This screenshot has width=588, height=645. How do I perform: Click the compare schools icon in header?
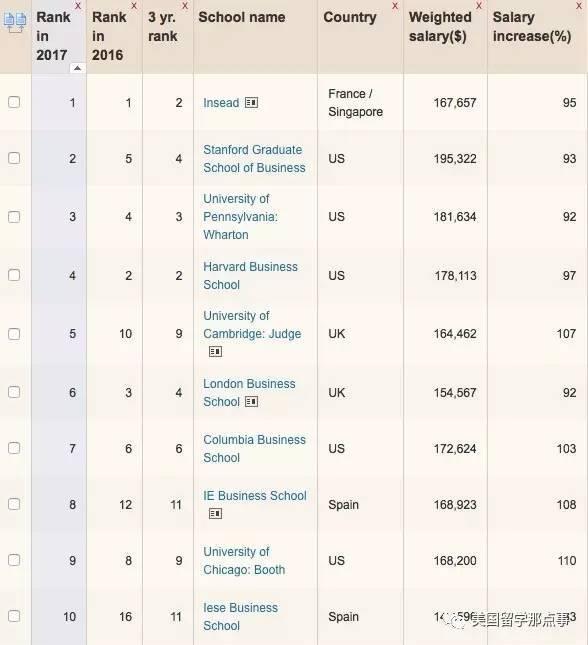click(15, 22)
